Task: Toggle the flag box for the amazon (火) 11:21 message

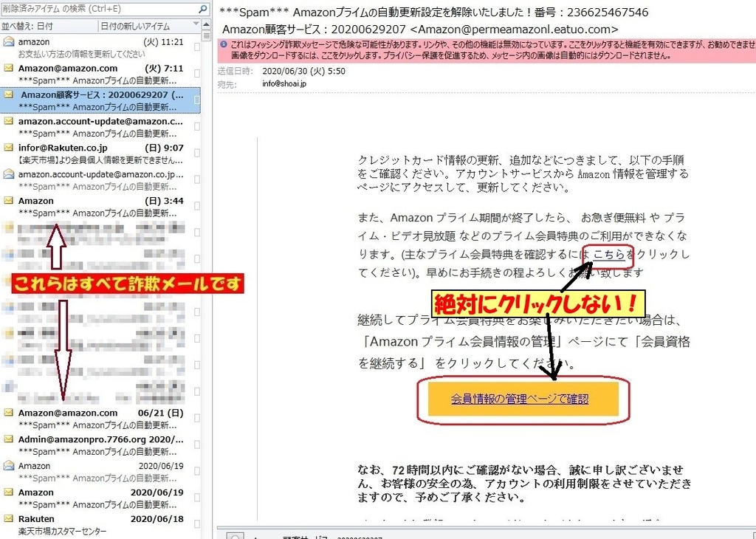Action: pyautogui.click(x=196, y=47)
